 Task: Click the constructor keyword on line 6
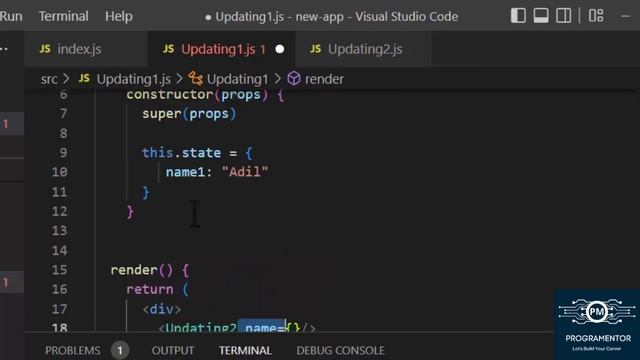point(170,95)
